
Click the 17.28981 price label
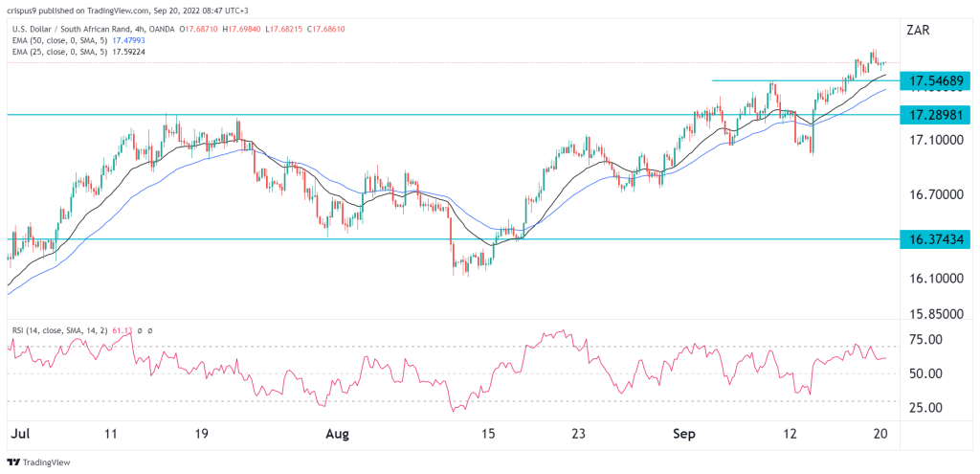coord(936,115)
